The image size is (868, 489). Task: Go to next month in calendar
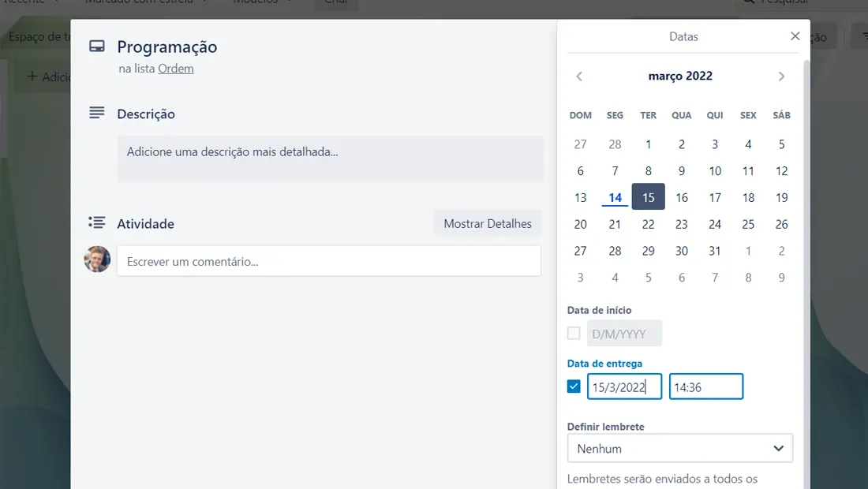click(x=781, y=77)
